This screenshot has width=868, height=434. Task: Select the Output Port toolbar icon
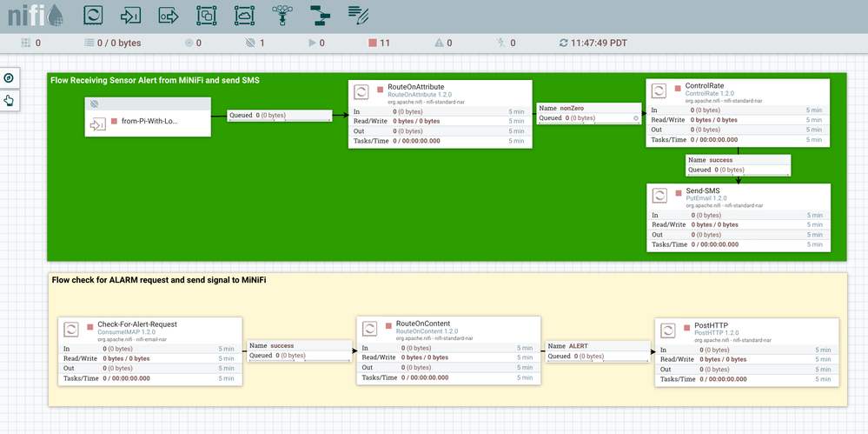[169, 16]
